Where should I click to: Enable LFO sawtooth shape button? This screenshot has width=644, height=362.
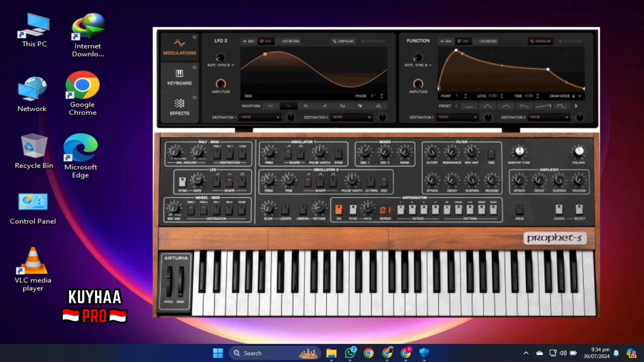[x=217, y=182]
